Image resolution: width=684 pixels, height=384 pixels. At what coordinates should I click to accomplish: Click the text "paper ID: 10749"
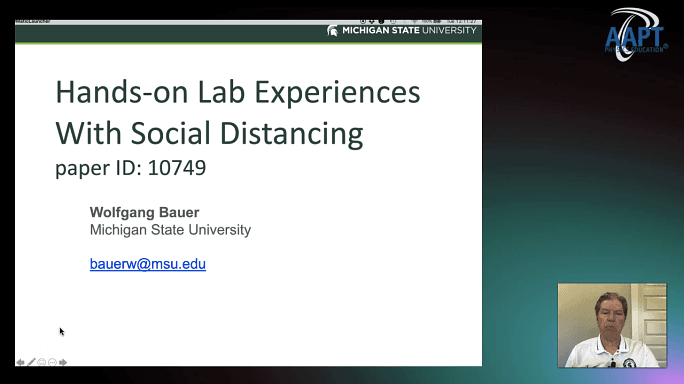pyautogui.click(x=130, y=168)
